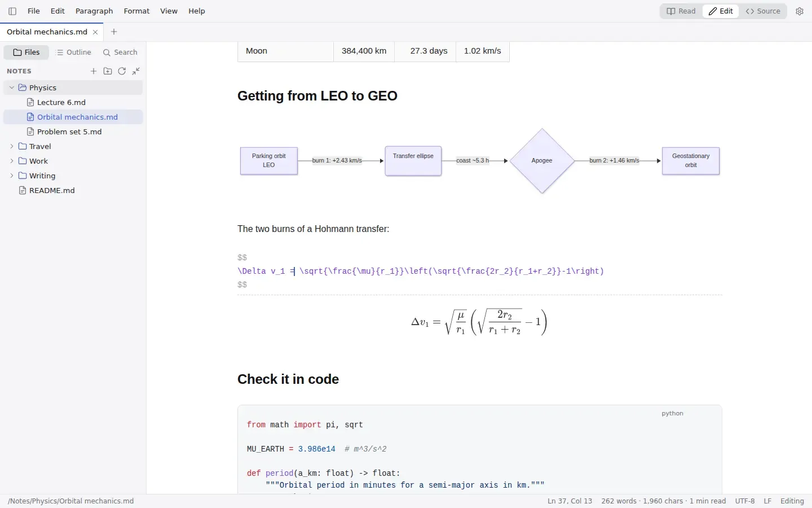This screenshot has height=508, width=812.
Task: Open the Paragraph menu
Action: (94, 11)
